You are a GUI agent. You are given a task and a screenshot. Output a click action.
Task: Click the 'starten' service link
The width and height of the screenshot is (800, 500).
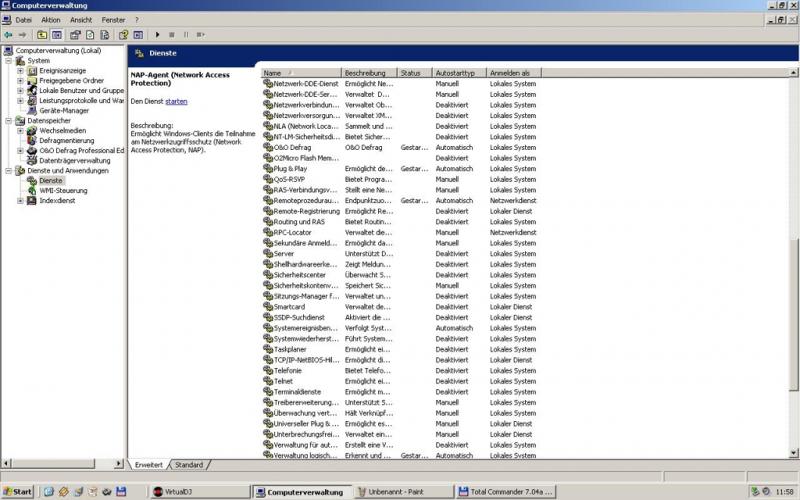coord(176,101)
